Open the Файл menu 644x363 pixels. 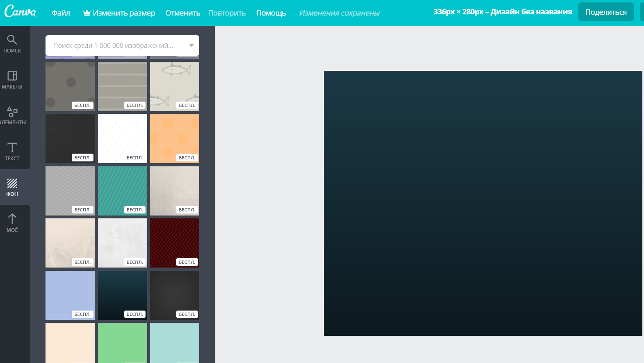61,13
